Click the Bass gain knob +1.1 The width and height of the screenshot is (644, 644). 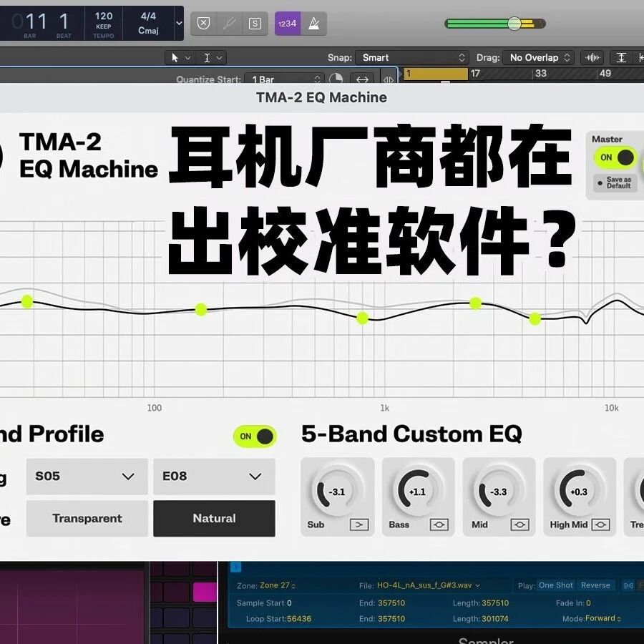tap(418, 491)
